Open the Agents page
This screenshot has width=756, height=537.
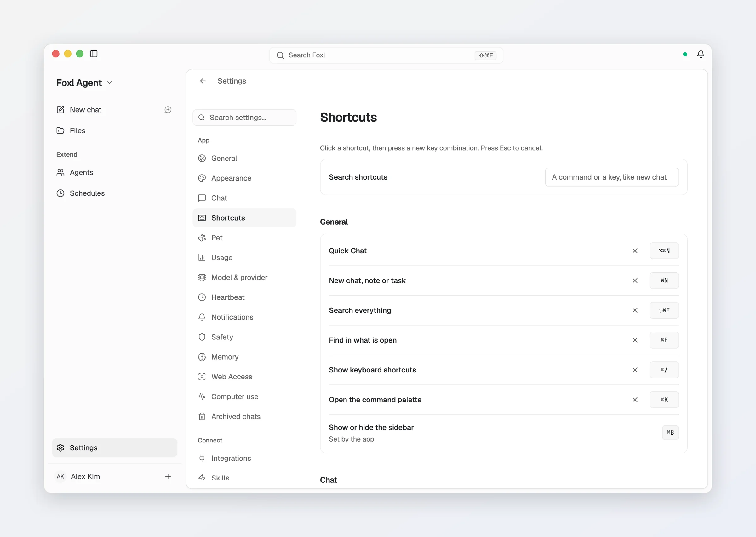point(114,172)
